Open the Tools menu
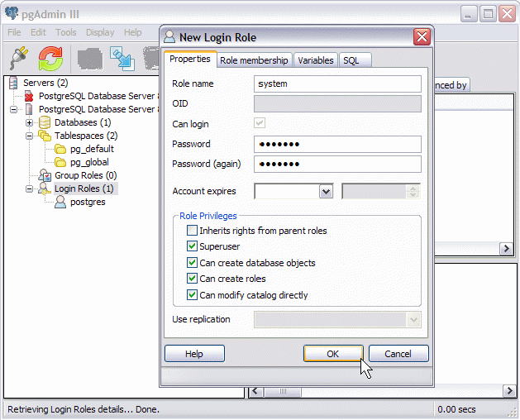 (65, 32)
